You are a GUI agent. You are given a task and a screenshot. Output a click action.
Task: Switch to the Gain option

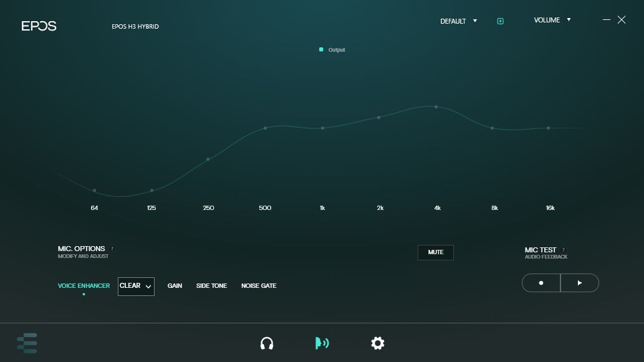point(175,286)
